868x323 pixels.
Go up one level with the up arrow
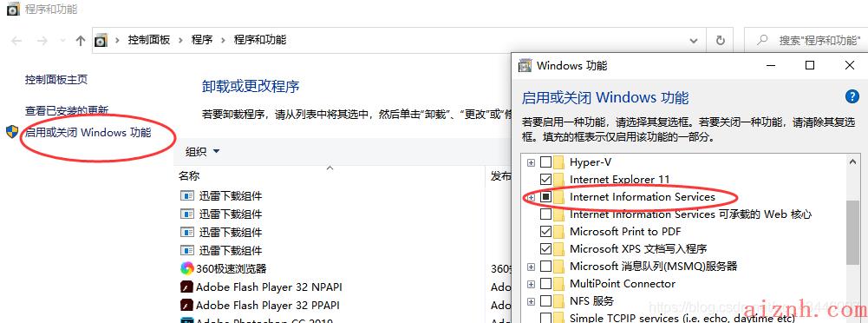(x=81, y=41)
